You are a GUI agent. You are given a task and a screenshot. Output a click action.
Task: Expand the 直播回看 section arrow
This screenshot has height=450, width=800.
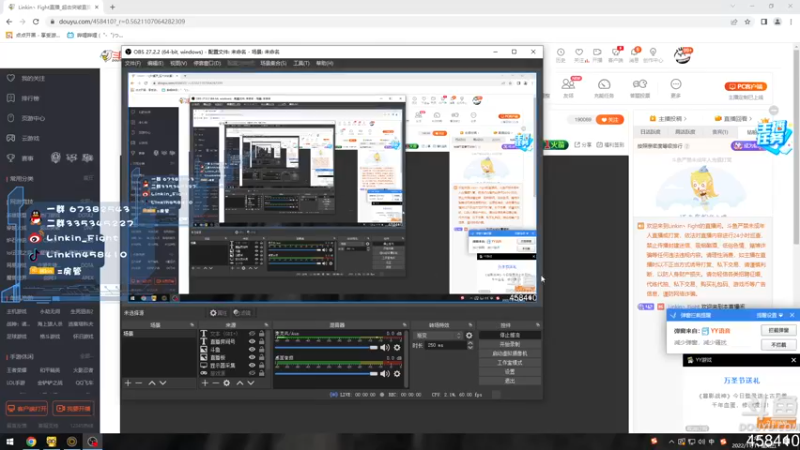(x=749, y=119)
